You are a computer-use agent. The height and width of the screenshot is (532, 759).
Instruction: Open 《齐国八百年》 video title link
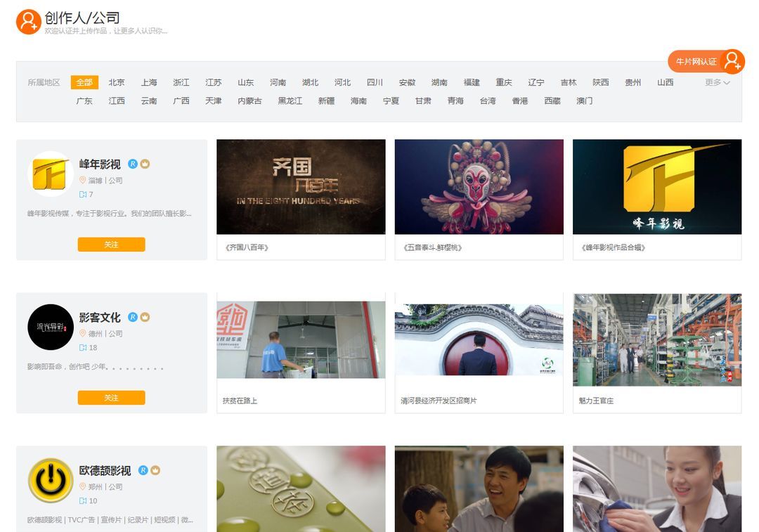pyautogui.click(x=247, y=247)
